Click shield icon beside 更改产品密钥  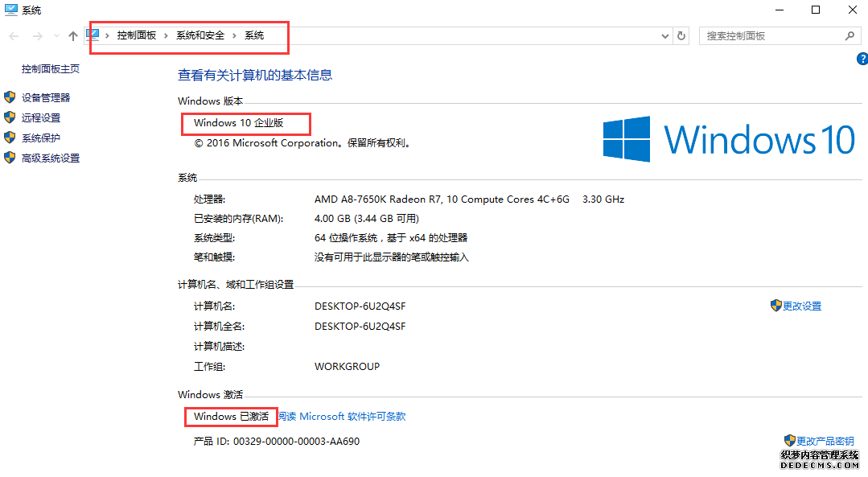(x=790, y=441)
